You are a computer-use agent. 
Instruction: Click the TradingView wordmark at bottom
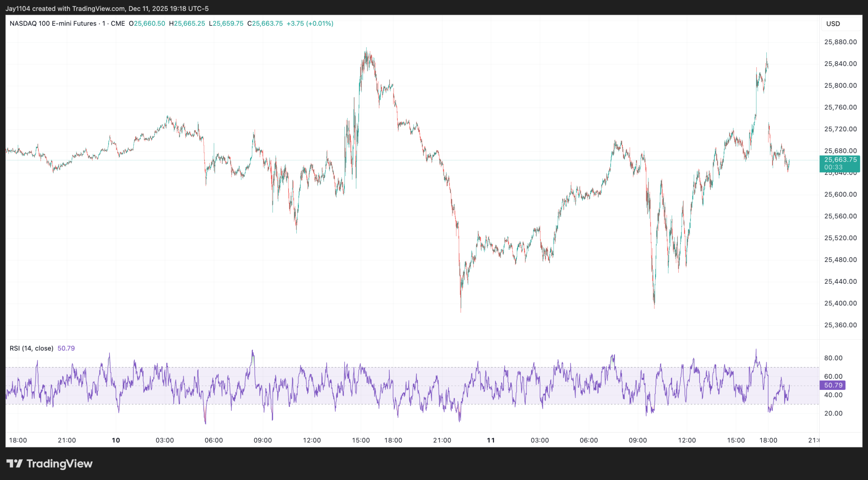pos(59,463)
